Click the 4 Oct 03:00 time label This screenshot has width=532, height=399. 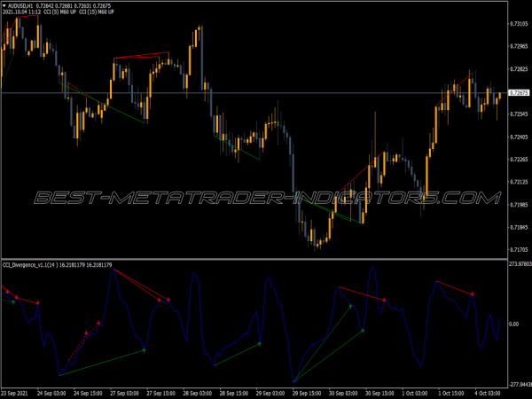pos(488,393)
